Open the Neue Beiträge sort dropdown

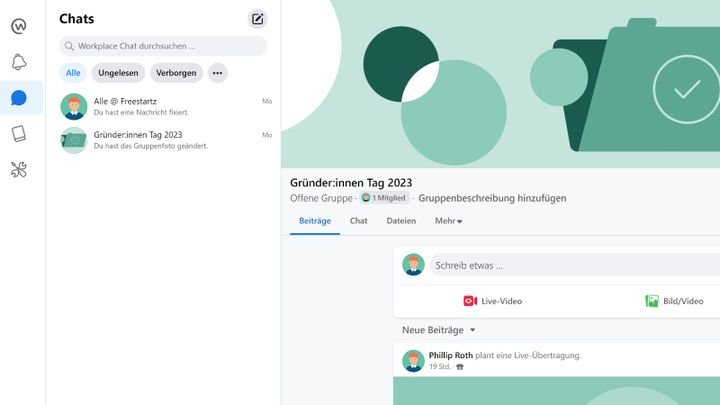pyautogui.click(x=439, y=330)
